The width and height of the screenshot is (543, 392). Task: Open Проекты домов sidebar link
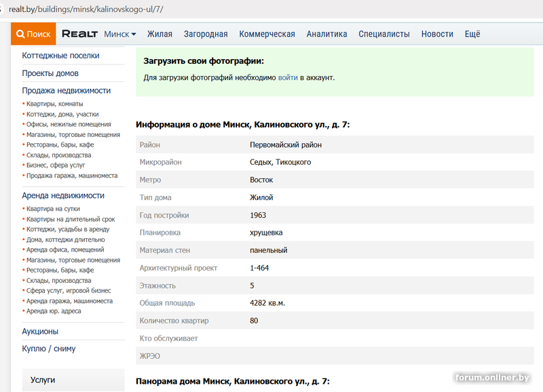click(x=50, y=73)
